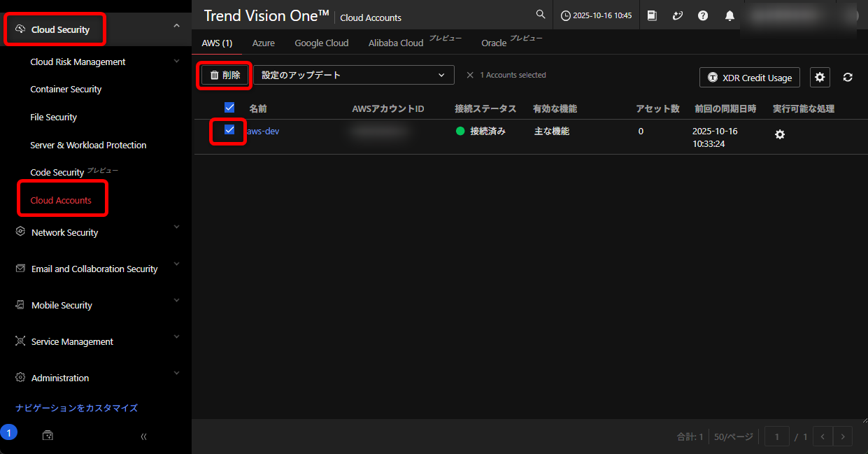This screenshot has width=868, height=454.
Task: Open the notifications bell icon
Action: coord(730,15)
